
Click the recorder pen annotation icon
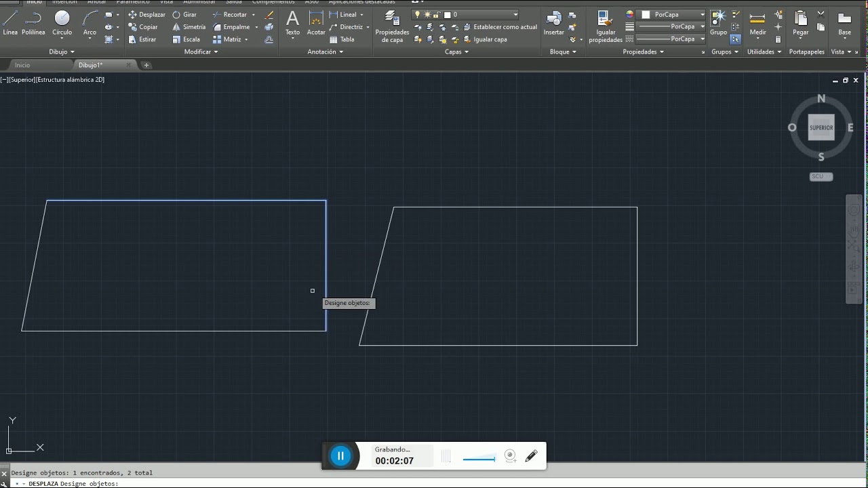tap(531, 456)
